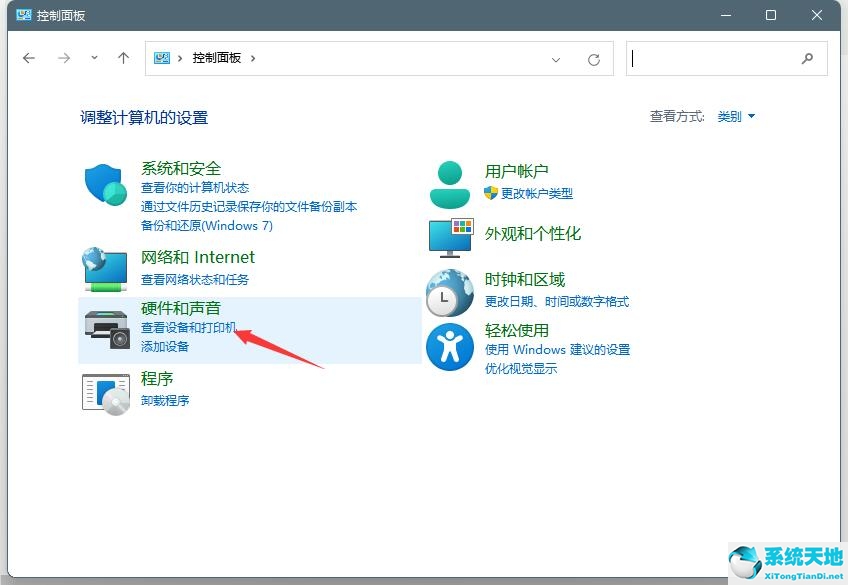
Task: Open the 程序 icon
Action: point(107,394)
